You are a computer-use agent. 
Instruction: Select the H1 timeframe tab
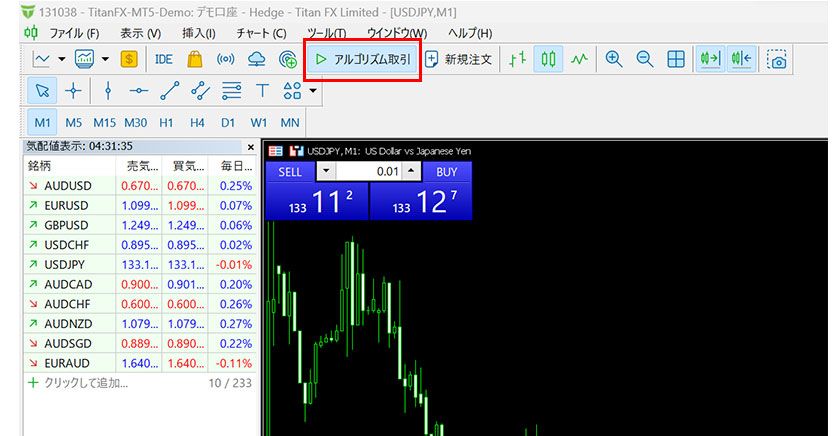tap(166, 122)
